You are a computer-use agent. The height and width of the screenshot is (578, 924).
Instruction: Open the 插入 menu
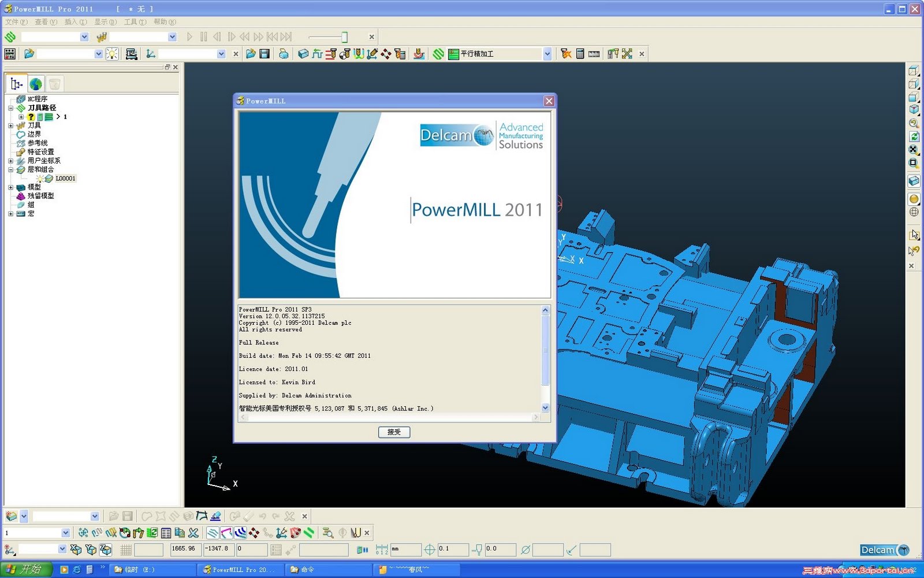76,22
